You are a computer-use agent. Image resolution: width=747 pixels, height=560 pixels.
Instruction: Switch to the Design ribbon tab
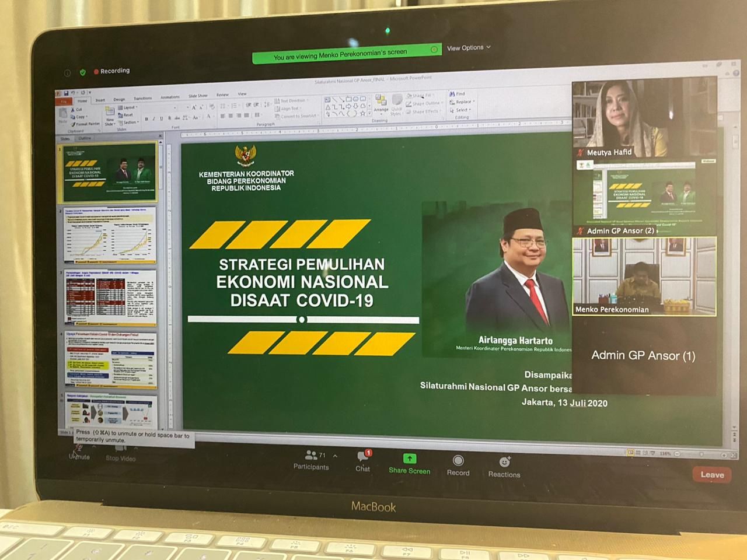pos(119,100)
